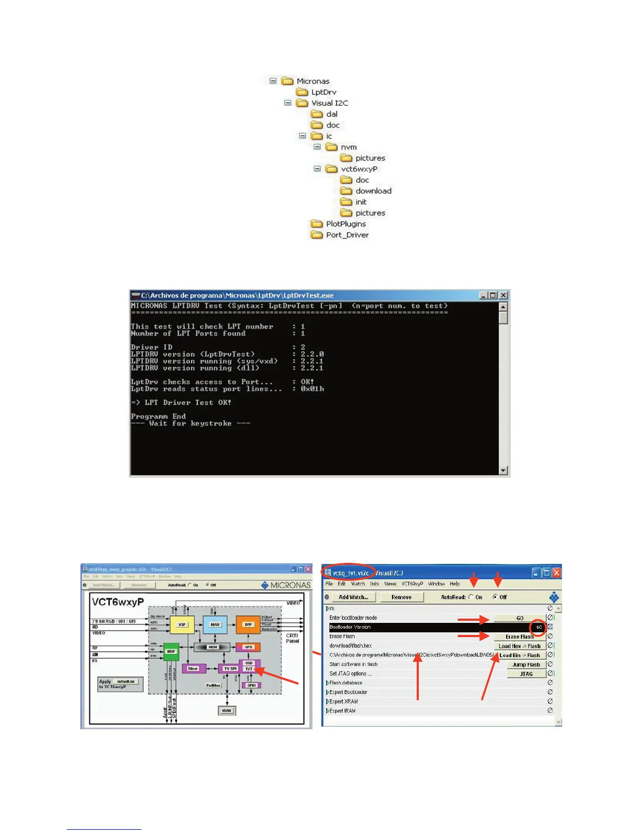Set AutoRead to Off in vctq_tvt window
This screenshot has width=644, height=834.
(495, 597)
